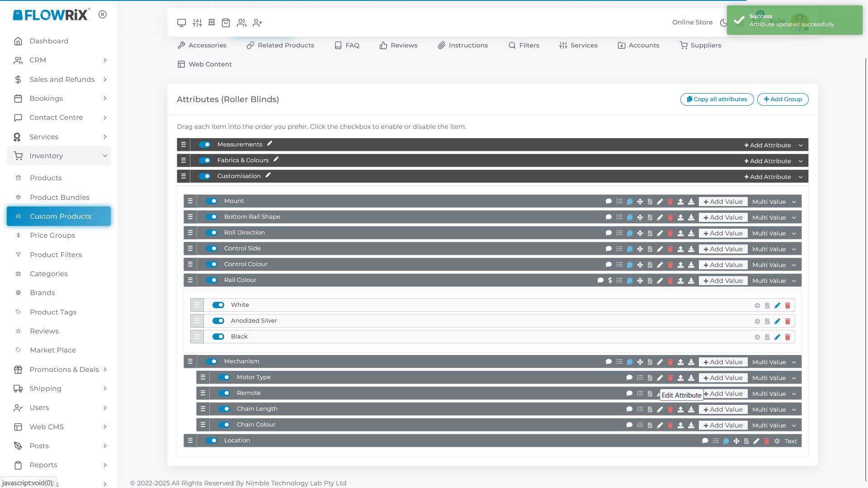Viewport: 868px width, 488px height.
Task: Click the pencil edit icon for Black value
Action: 777,337
